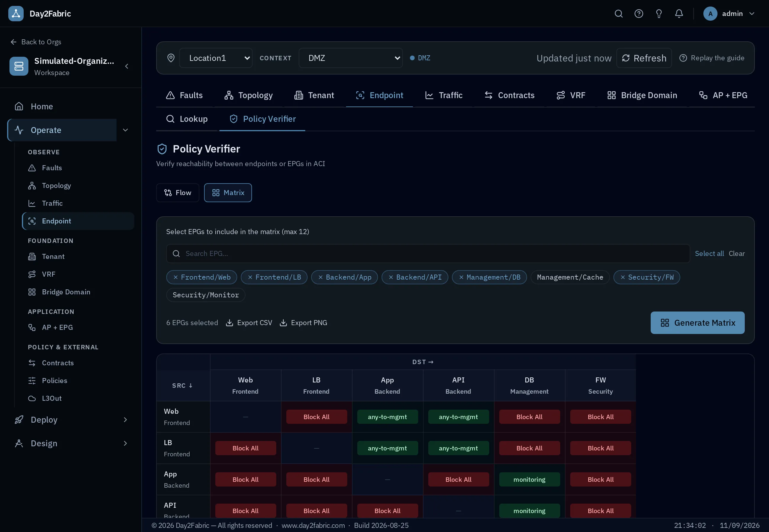
Task: Click the location pin icon
Action: tap(171, 58)
